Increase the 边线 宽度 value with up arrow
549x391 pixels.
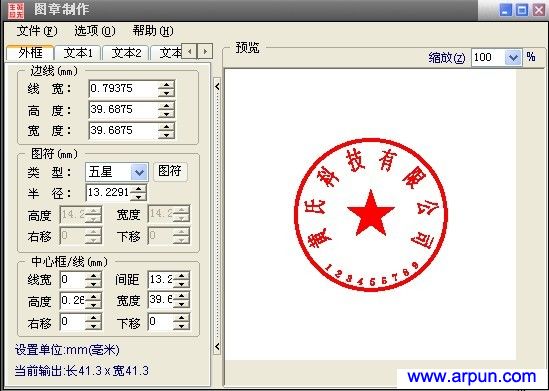coord(166,127)
